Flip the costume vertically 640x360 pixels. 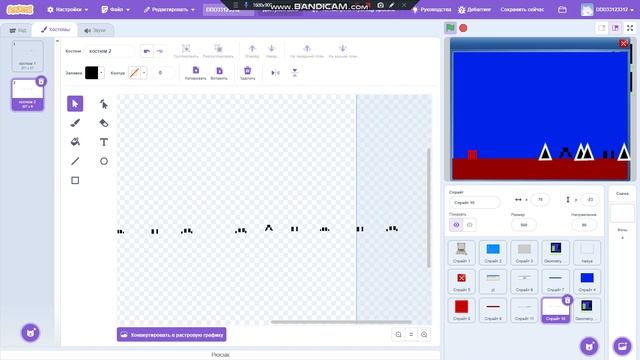coord(295,73)
